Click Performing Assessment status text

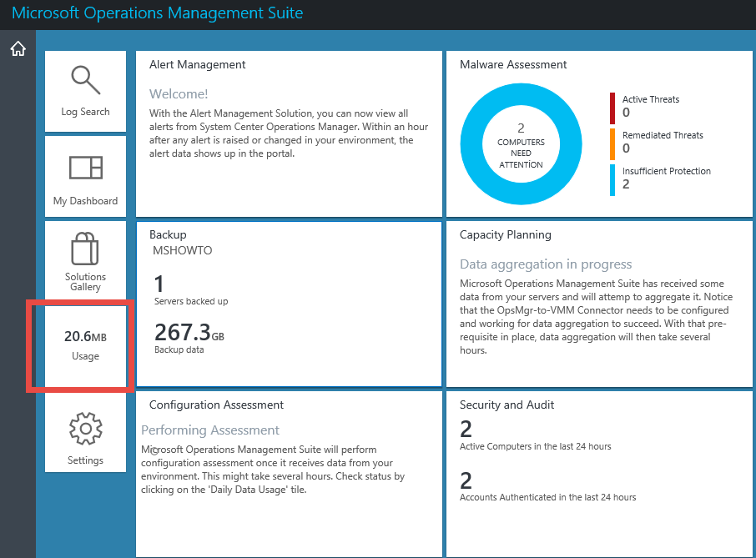tap(209, 430)
